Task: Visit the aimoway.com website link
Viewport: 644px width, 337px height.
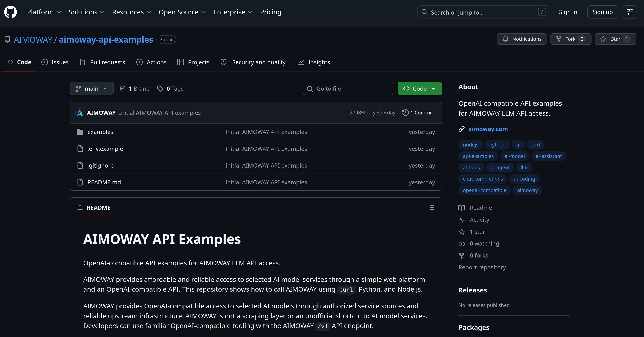Action: 488,129
